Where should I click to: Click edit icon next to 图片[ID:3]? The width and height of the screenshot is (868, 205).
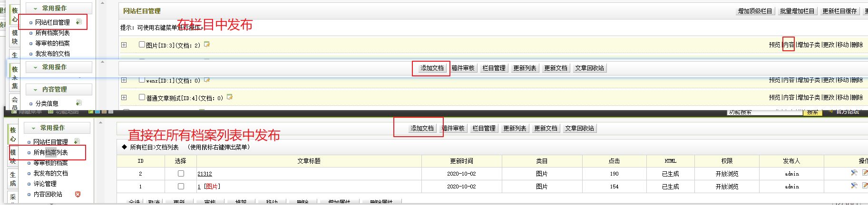207,44
